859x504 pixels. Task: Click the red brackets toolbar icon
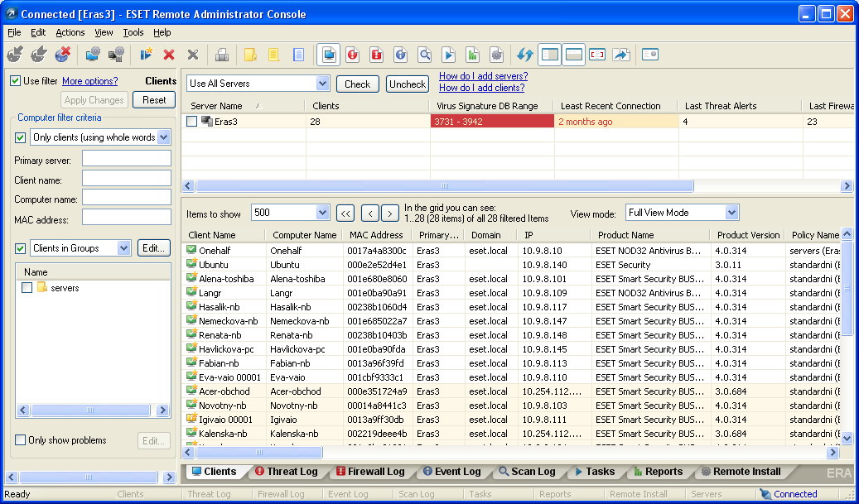pyautogui.click(x=597, y=55)
